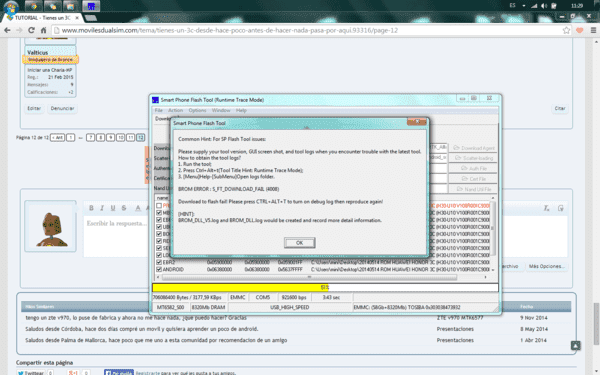Open the Valticus user profile name
Image resolution: width=600 pixels, height=375 pixels.
coord(38,52)
